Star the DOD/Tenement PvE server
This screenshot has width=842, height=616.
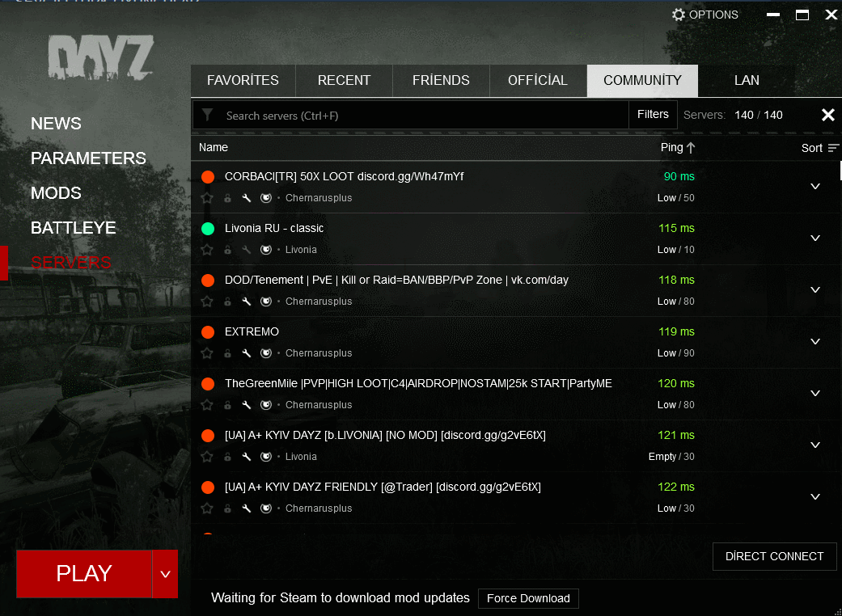click(x=207, y=302)
